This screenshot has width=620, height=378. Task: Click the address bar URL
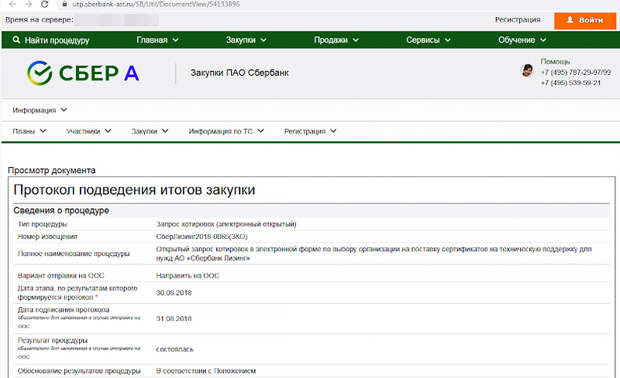tap(156, 4)
